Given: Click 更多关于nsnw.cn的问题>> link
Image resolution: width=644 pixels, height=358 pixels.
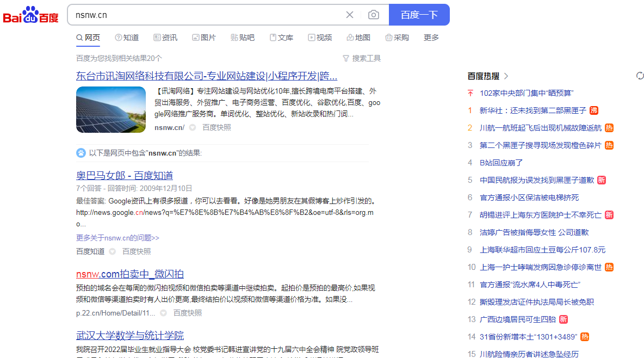Looking at the screenshot, I should [x=117, y=238].
